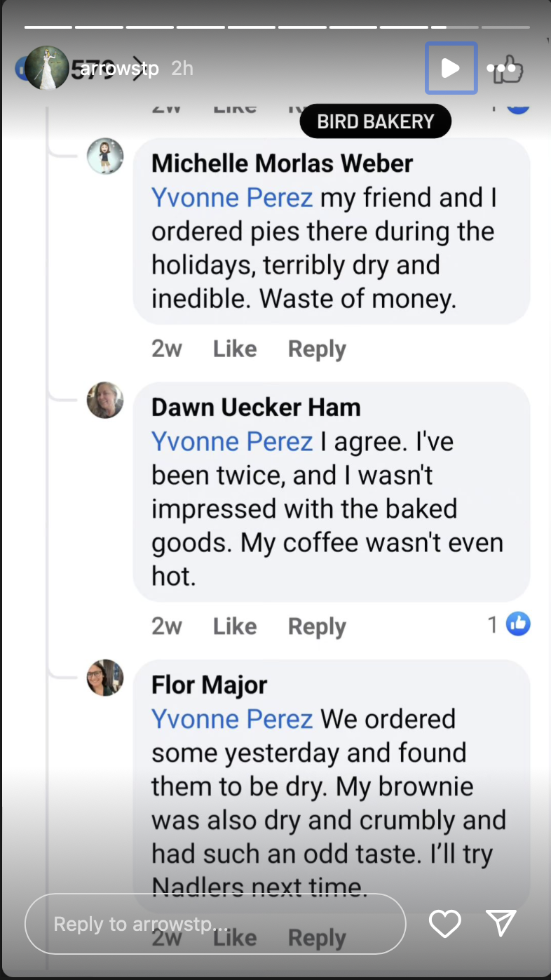Tap the heart icon to like story
Image resolution: width=551 pixels, height=980 pixels.
444,923
